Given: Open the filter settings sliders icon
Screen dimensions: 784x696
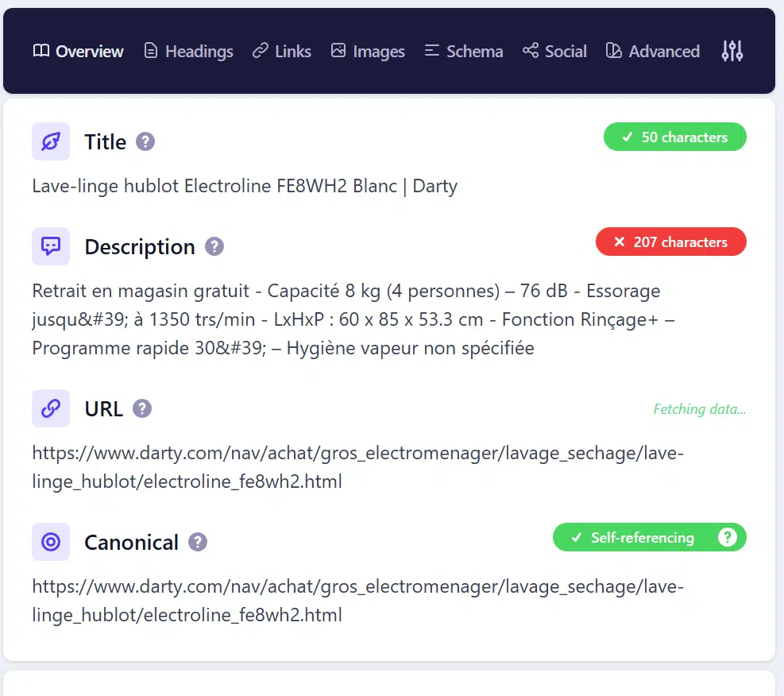Looking at the screenshot, I should pyautogui.click(x=732, y=50).
